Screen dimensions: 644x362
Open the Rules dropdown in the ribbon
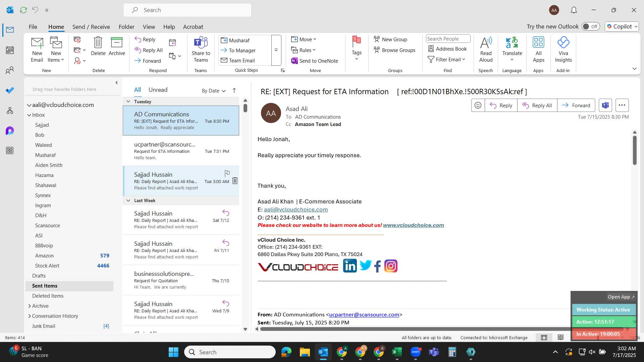click(x=303, y=50)
